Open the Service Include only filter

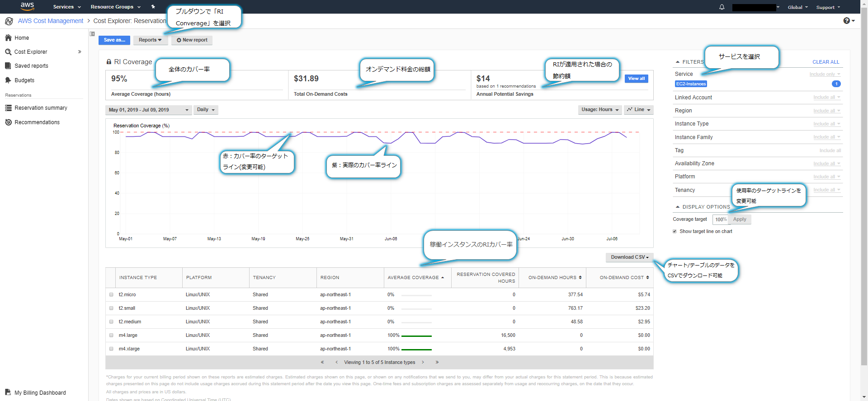click(825, 74)
